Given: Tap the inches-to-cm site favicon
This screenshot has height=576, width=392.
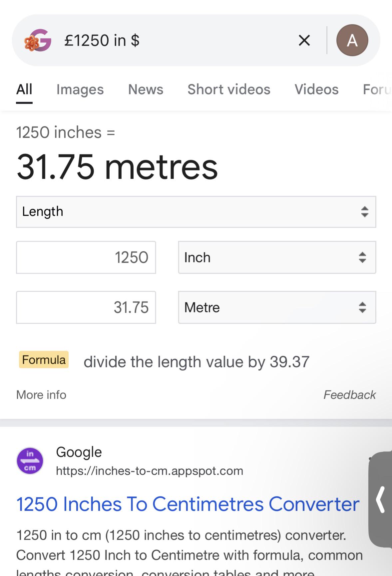Looking at the screenshot, I should click(30, 461).
